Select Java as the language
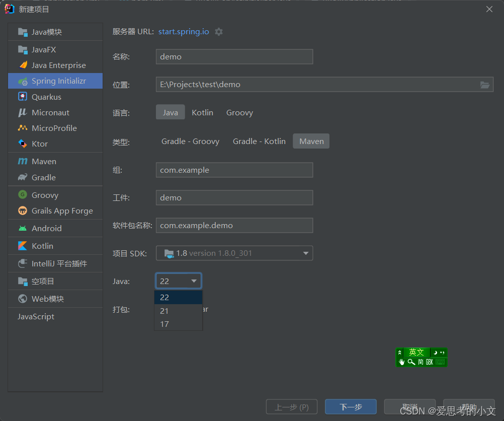504x421 pixels. click(171, 112)
